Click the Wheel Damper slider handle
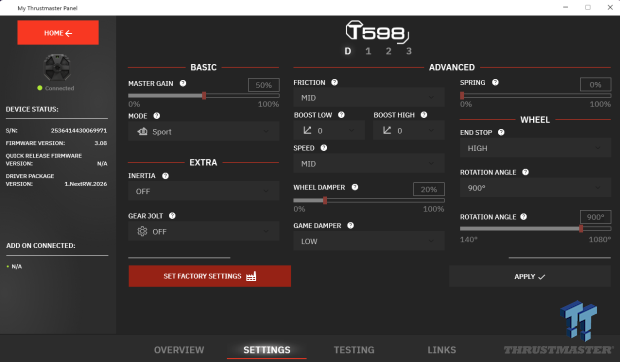 point(325,200)
